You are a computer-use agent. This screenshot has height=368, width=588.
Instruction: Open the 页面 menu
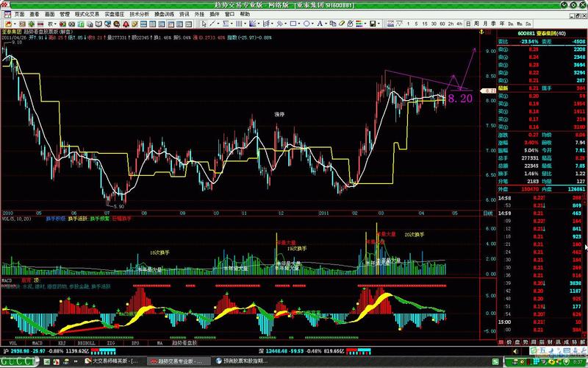(x=20, y=14)
